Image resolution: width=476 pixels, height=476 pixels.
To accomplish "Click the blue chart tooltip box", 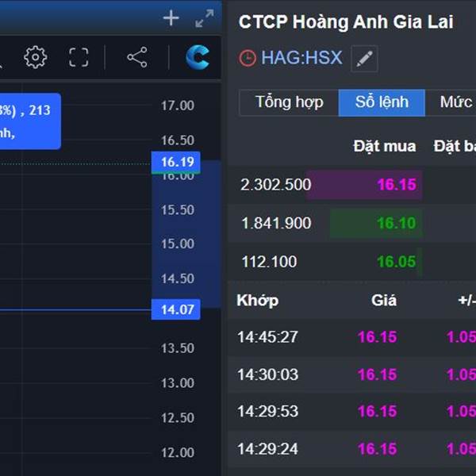I will pyautogui.click(x=30, y=121).
